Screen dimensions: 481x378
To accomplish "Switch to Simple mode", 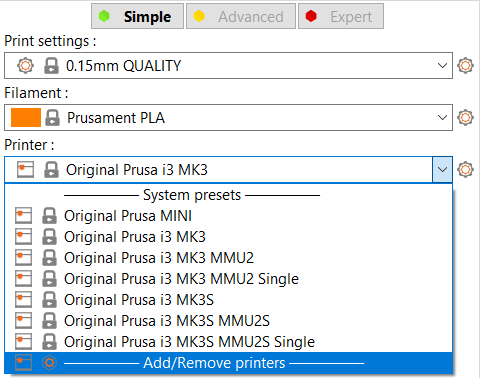I will click(137, 16).
